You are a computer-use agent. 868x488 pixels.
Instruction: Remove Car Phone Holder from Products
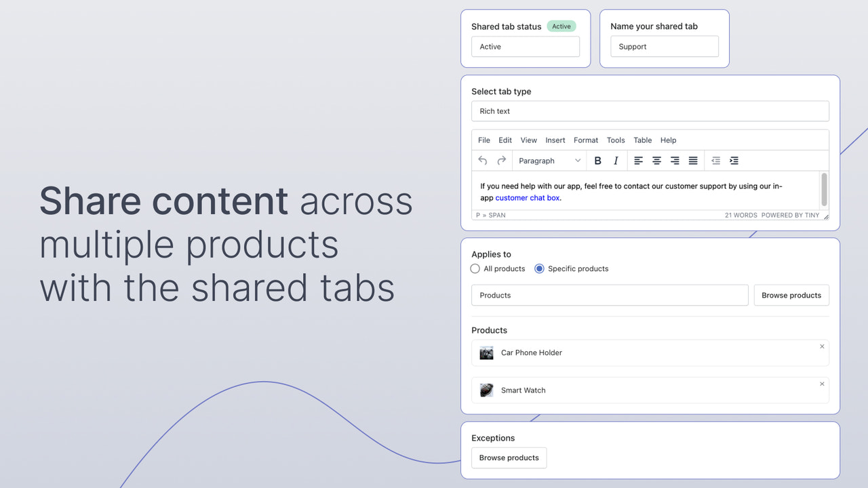click(822, 346)
